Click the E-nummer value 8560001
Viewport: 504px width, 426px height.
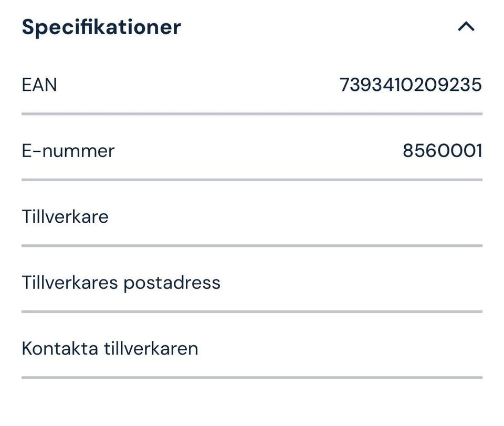click(442, 151)
